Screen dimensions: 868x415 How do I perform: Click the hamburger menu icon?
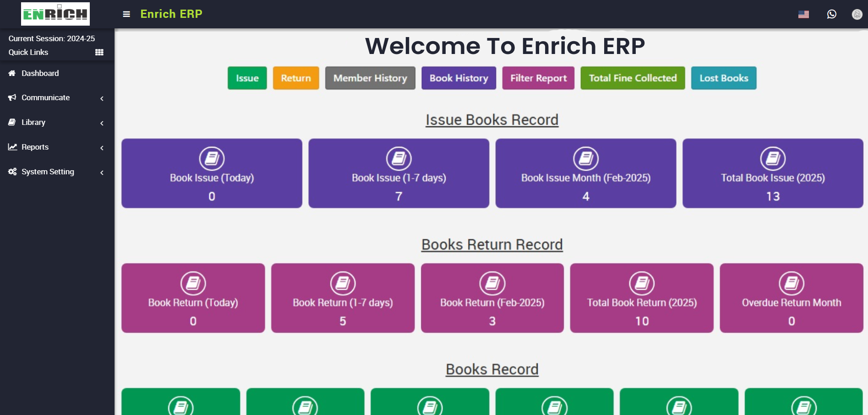tap(126, 14)
